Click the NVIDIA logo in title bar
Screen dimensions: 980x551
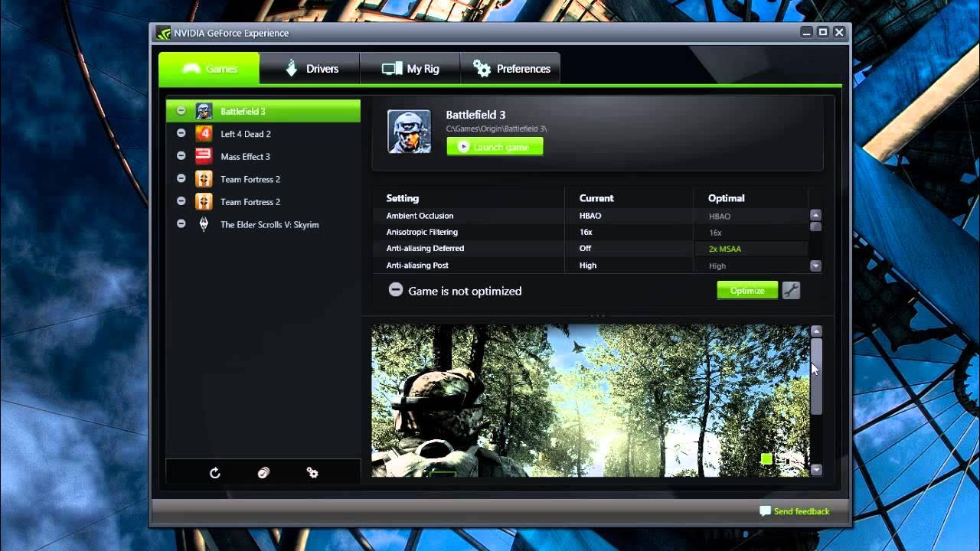tap(163, 33)
